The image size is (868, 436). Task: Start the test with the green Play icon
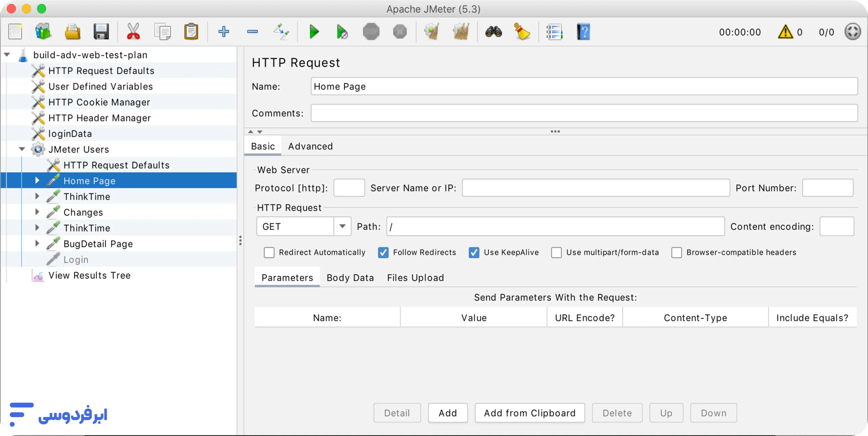tap(314, 32)
